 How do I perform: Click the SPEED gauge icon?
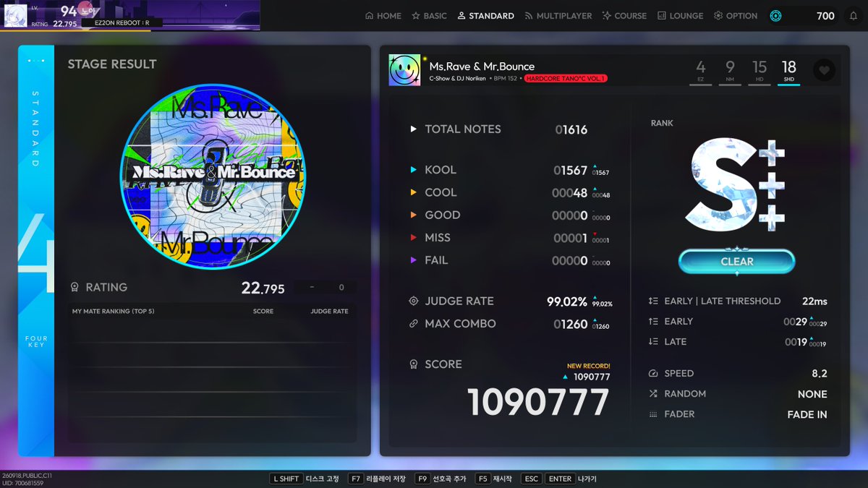click(653, 374)
